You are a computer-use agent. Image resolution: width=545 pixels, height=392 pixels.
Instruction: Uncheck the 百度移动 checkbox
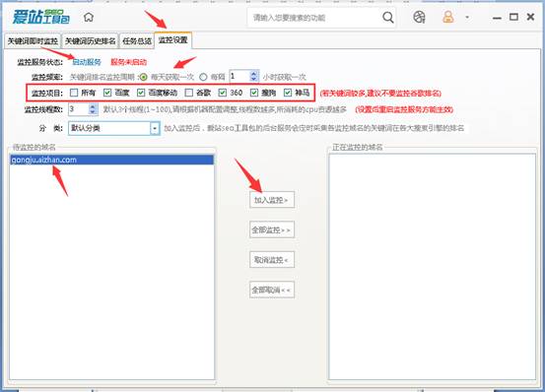(141, 93)
